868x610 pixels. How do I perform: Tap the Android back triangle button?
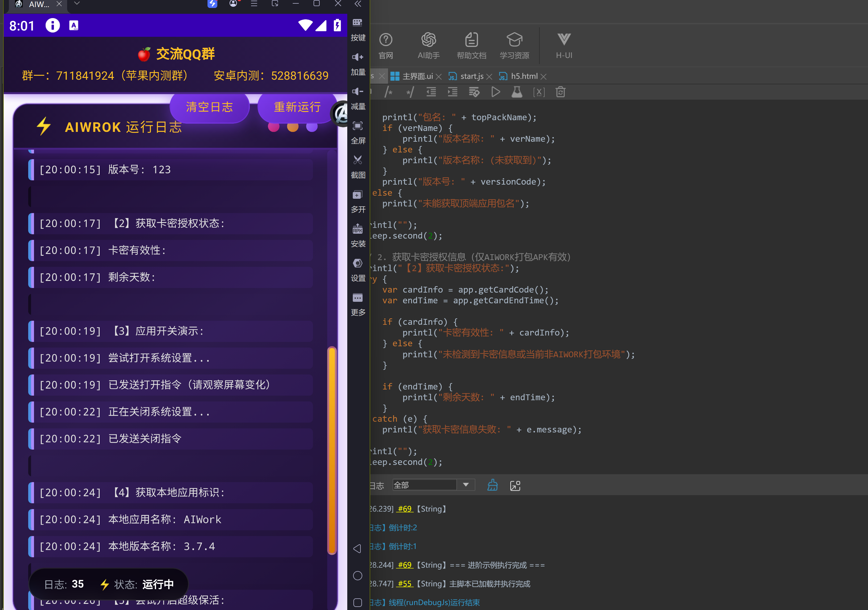pos(357,549)
